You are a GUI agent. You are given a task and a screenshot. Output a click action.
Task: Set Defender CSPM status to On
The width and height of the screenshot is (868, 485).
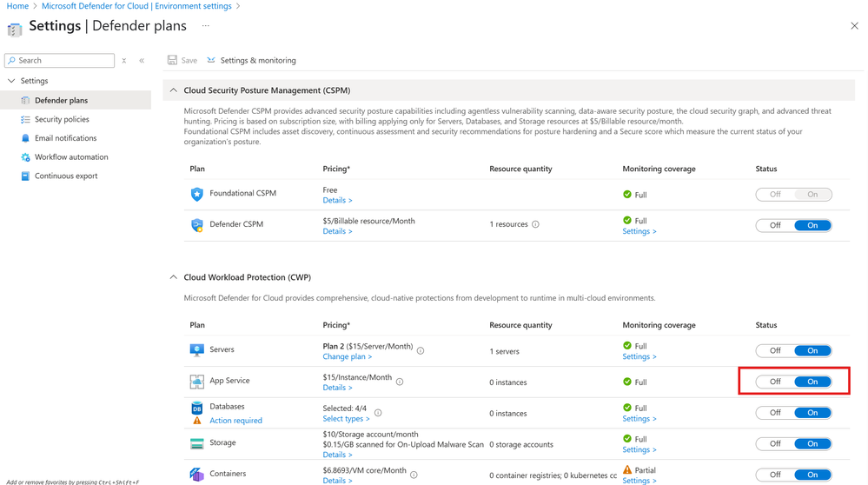[x=812, y=225]
